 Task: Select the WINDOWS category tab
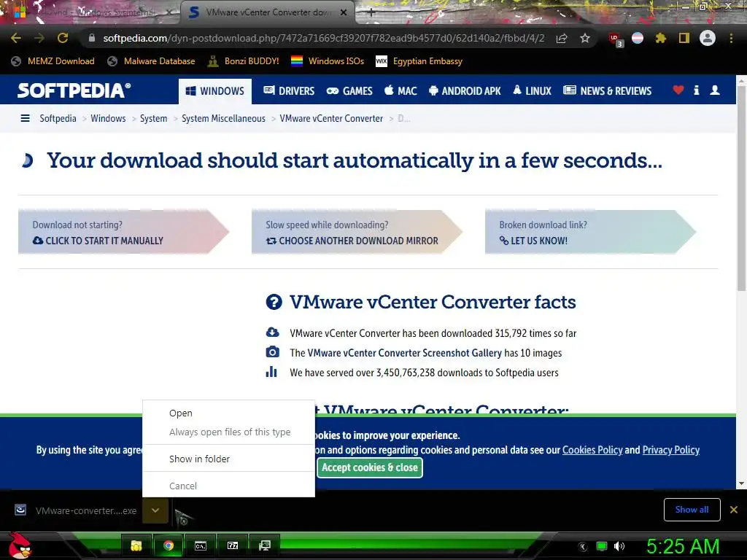(215, 91)
